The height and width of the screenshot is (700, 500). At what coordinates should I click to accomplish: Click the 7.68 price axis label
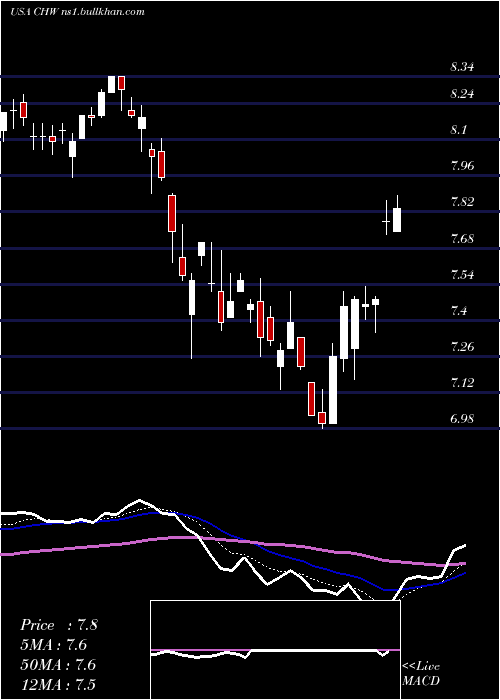tap(462, 238)
